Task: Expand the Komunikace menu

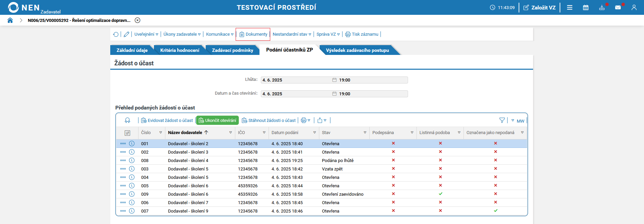Action: pos(220,34)
